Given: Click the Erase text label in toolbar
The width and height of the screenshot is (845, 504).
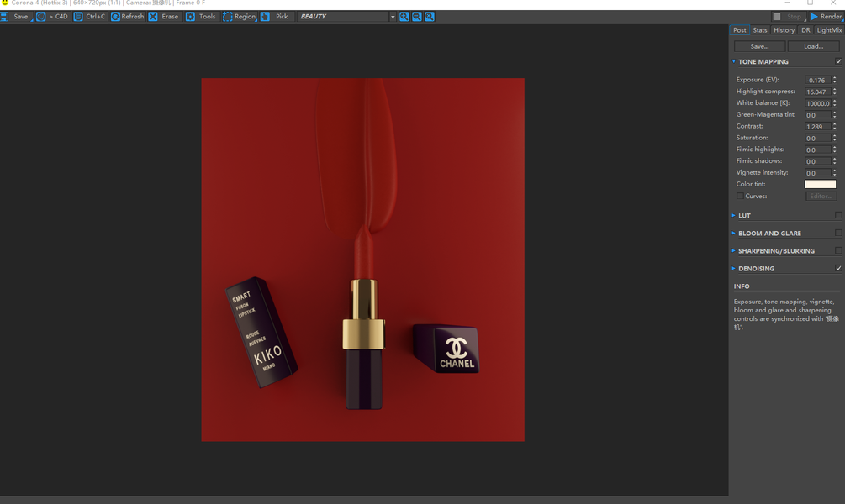Looking at the screenshot, I should pos(170,17).
